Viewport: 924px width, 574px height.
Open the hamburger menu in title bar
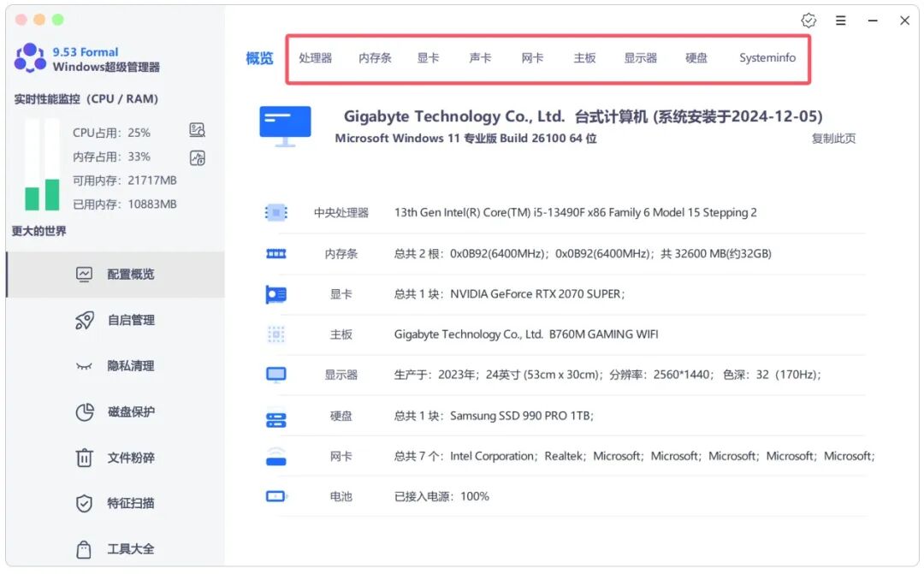841,21
